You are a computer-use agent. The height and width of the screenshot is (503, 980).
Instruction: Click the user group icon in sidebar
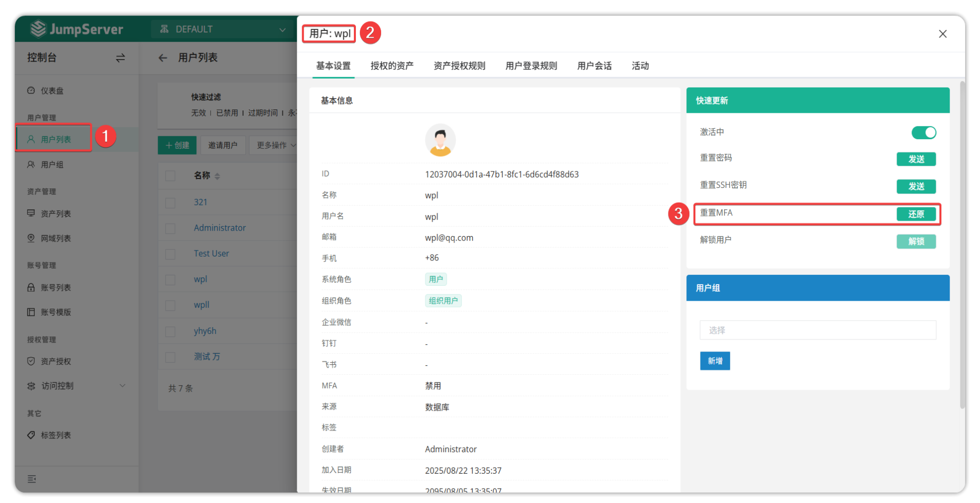[x=31, y=165]
